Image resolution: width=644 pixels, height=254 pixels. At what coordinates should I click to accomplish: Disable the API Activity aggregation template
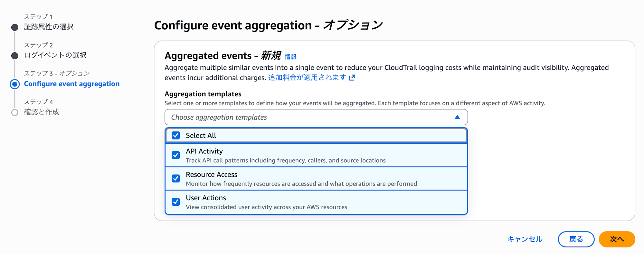pos(175,155)
